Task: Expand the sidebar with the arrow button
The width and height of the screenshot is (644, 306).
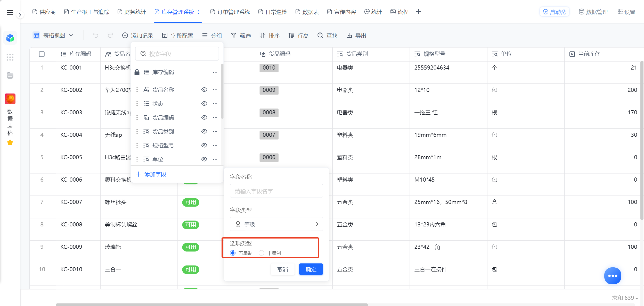Action: (x=20, y=15)
